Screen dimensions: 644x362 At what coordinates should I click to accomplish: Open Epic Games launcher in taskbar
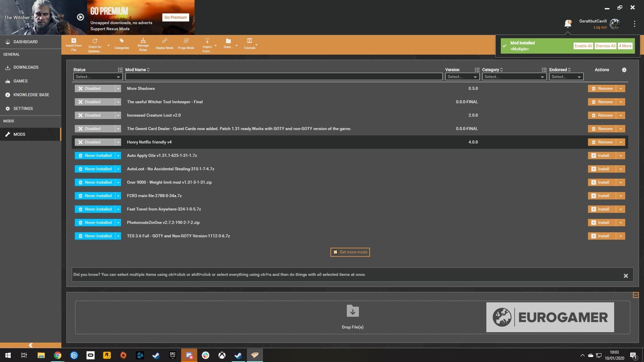pyautogui.click(x=173, y=355)
